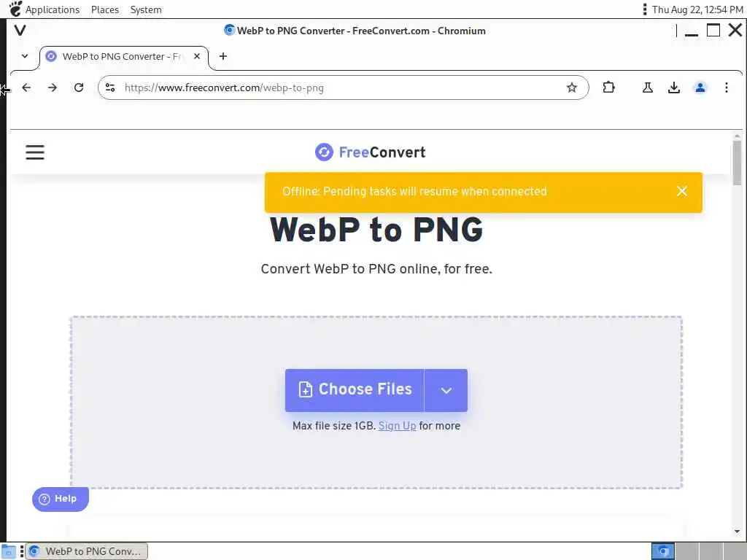Click the clock showing Thu Aug 22
The width and height of the screenshot is (747, 560).
click(697, 9)
